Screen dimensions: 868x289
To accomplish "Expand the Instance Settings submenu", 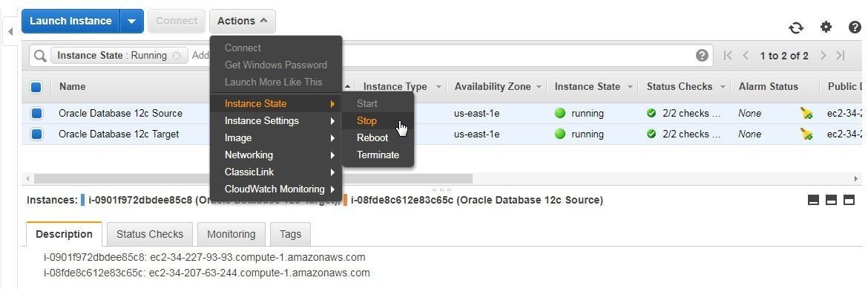I will [276, 120].
